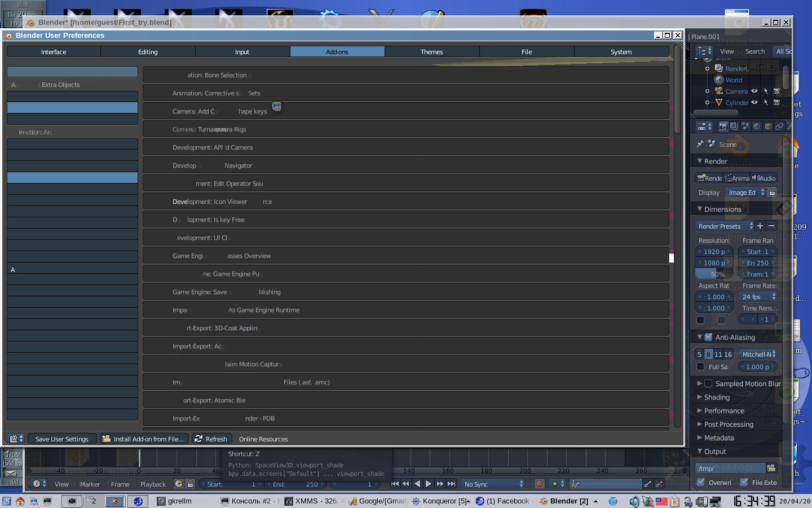This screenshot has height=508, width=812.
Task: Play the animation in reverse
Action: pyautogui.click(x=417, y=484)
